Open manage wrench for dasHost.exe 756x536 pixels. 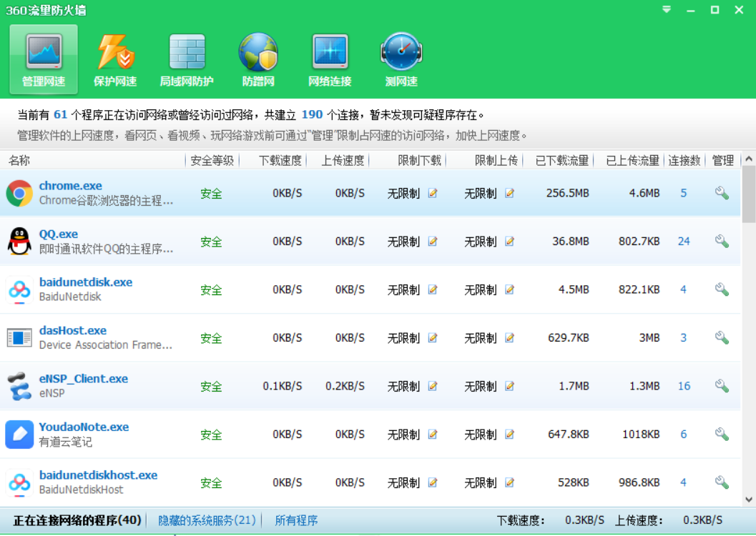722,337
